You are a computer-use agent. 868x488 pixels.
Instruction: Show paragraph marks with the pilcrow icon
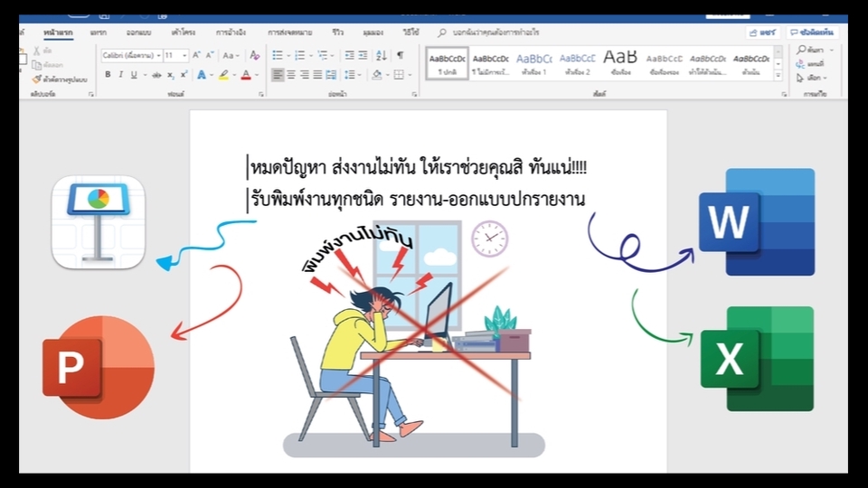tap(401, 55)
